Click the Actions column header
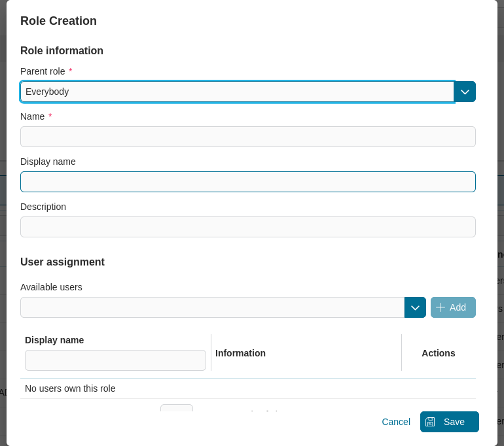Screen dimensions: 504x446 tap(438, 353)
